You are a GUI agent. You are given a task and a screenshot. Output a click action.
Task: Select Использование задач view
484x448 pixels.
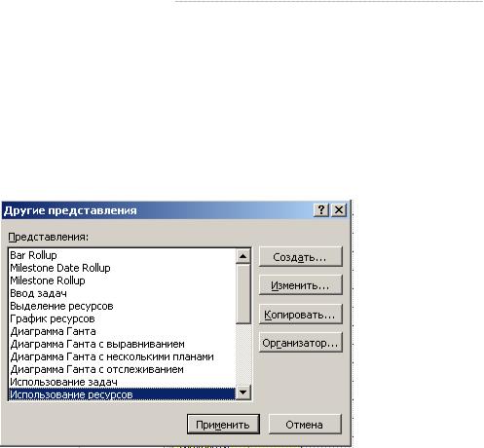click(x=122, y=382)
